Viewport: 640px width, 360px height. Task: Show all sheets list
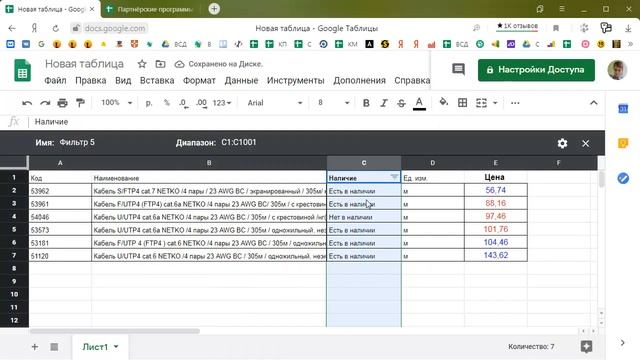coord(54,347)
